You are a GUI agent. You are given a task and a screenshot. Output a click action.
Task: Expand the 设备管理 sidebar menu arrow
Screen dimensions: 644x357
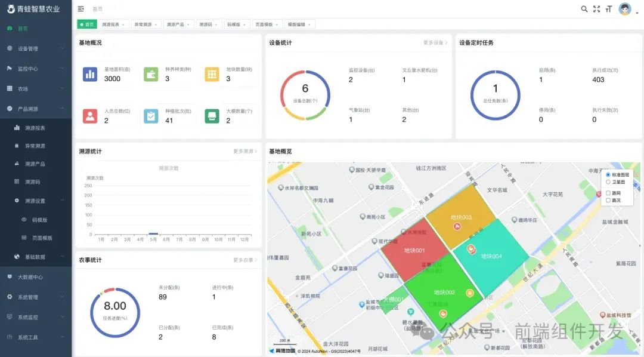click(x=63, y=48)
